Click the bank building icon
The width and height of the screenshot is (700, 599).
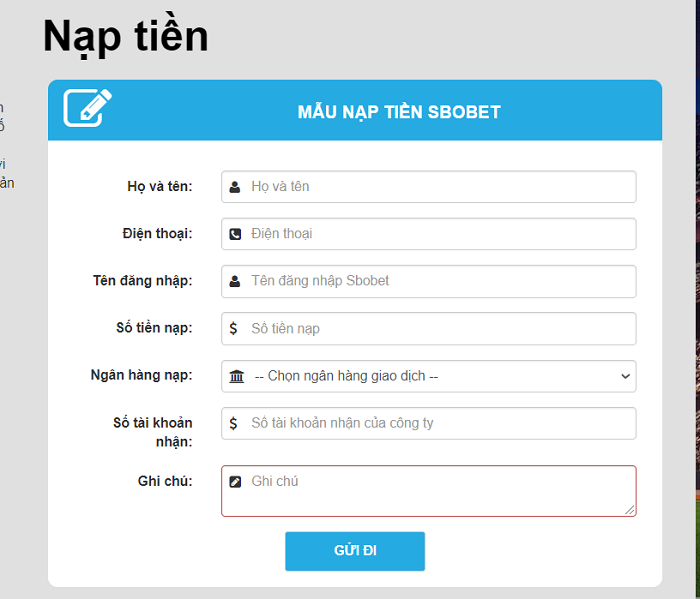pyautogui.click(x=236, y=376)
